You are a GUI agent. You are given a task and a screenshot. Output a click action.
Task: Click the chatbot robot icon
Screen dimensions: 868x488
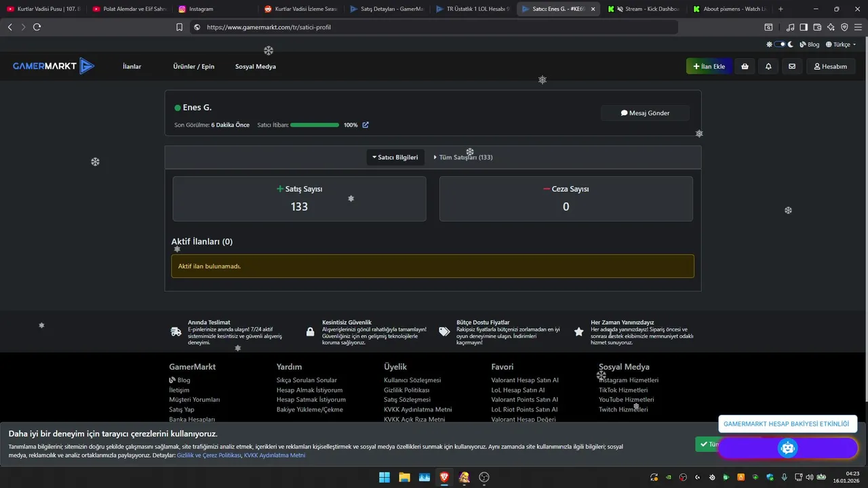(787, 447)
